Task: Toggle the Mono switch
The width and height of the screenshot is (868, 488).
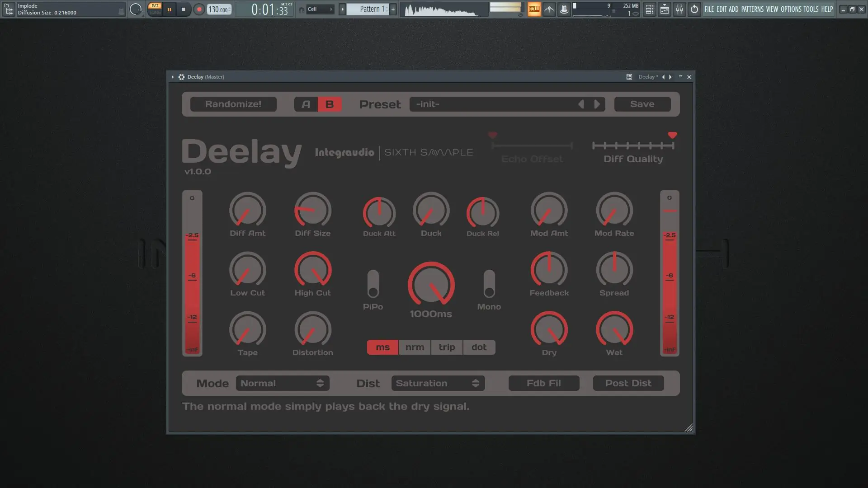Action: click(x=489, y=284)
